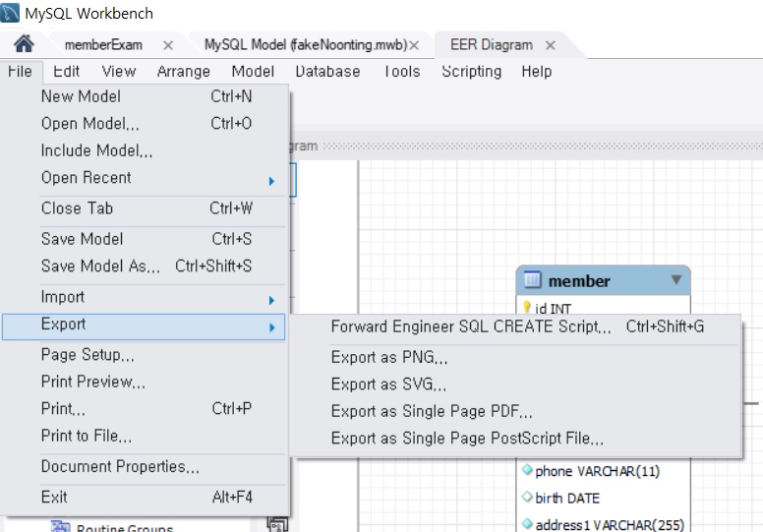Click the diamond icon beside address1 VARCHAR(255)
The image size is (763, 532).
pyautogui.click(x=527, y=524)
